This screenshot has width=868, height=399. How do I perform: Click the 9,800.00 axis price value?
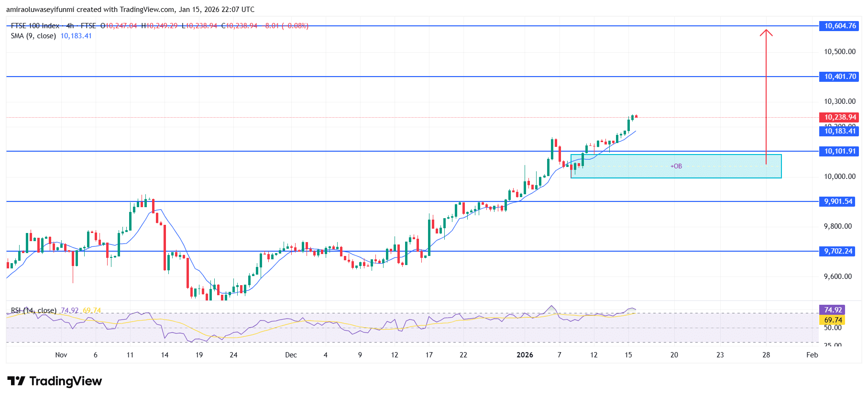838,226
